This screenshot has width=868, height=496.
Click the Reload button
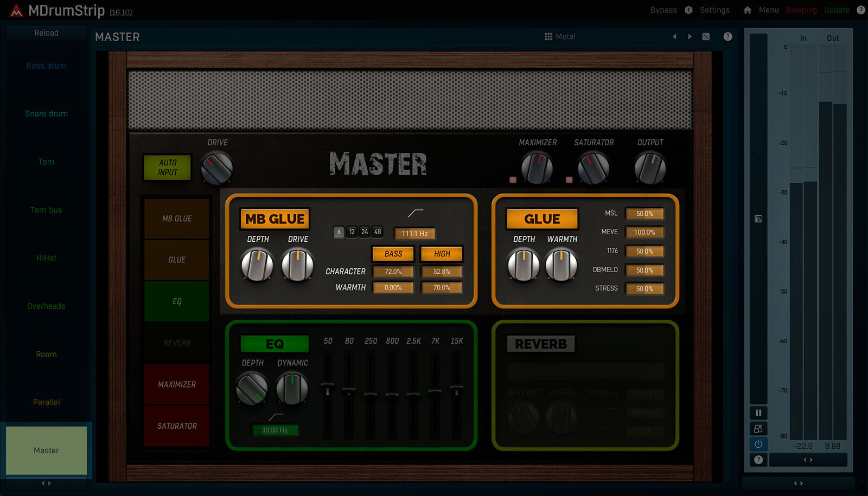point(46,33)
